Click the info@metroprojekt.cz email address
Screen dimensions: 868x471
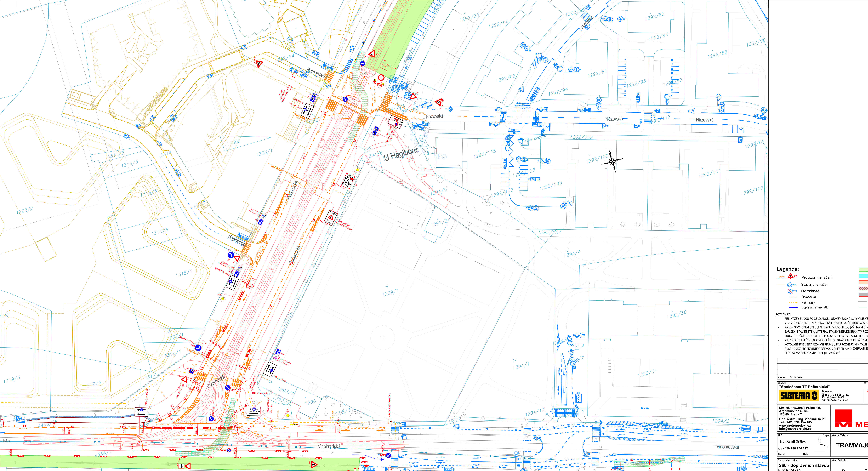click(795, 429)
